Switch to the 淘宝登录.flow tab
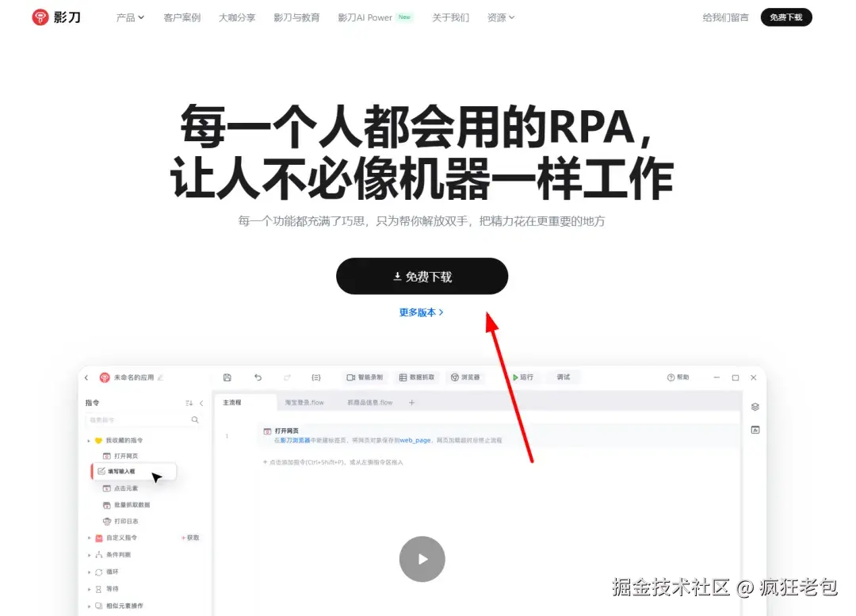Image resolution: width=856 pixels, height=616 pixels. coord(305,403)
